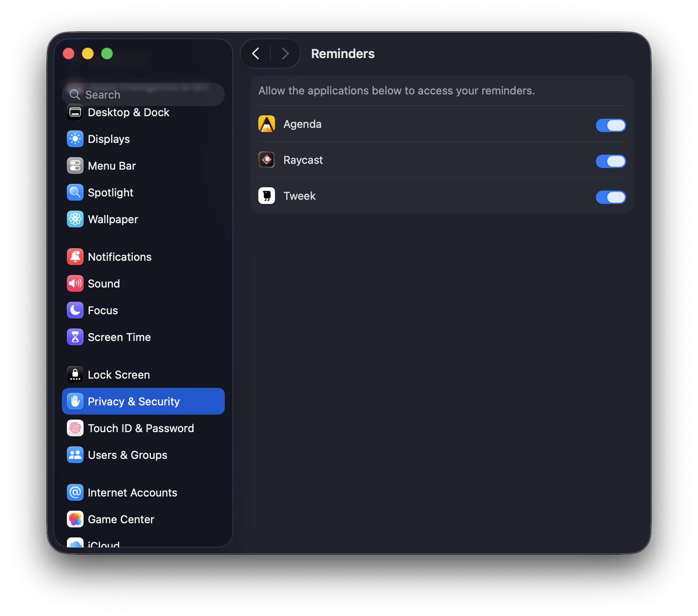This screenshot has width=698, height=616.
Task: Click the forward chevron button
Action: tap(285, 53)
